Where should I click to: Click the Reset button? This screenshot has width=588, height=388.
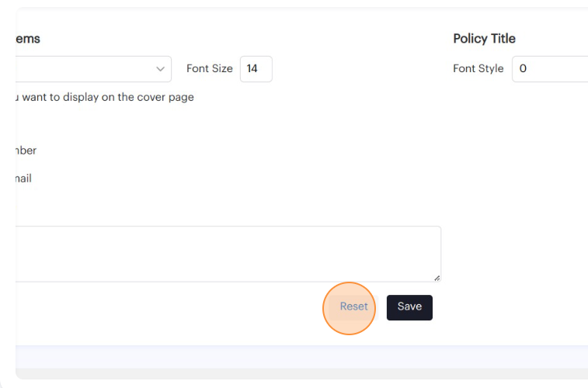coord(353,307)
